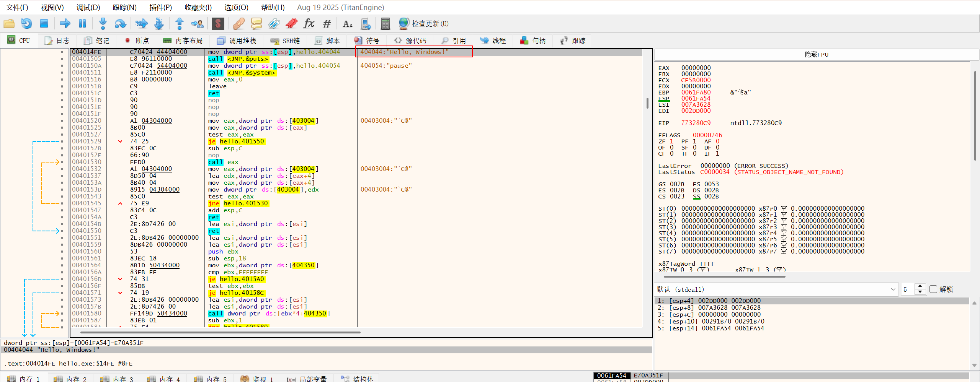Click 检查更新(U) to check for updates
The image size is (980, 382).
pos(423,24)
